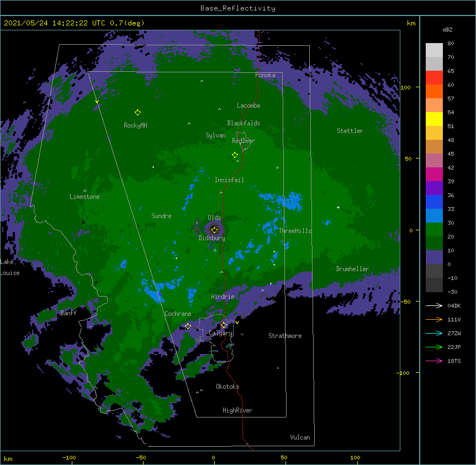Viewport: 476px width, 465px height.
Task: Click the Limestone label
Action: [x=84, y=197]
